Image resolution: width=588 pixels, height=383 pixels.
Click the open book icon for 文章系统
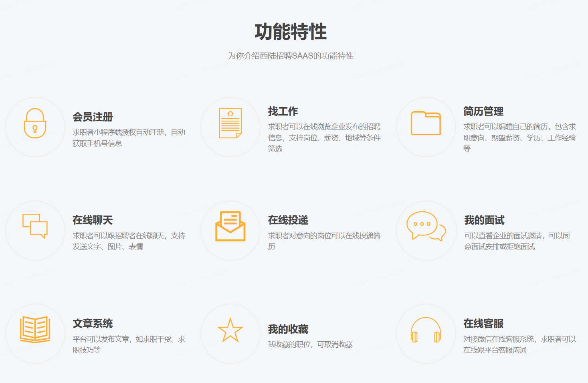(35, 330)
